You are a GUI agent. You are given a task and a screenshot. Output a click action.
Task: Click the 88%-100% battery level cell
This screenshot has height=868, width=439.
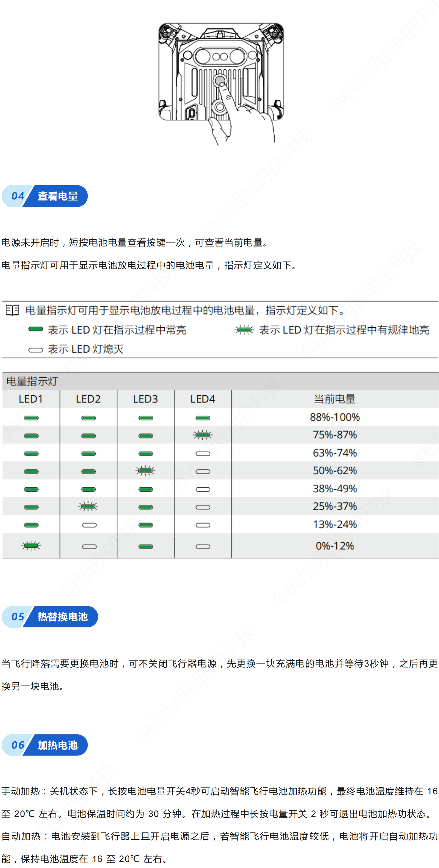click(x=335, y=417)
